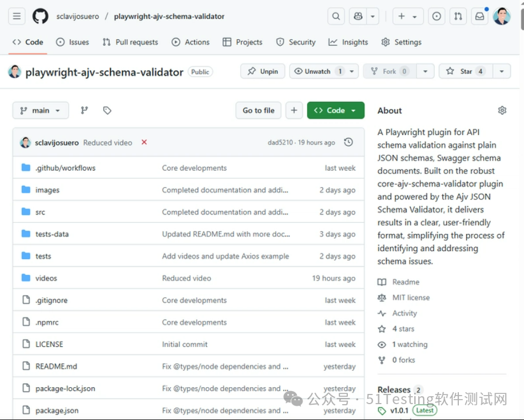Click the 0 forks link
524x420 pixels.
pos(403,360)
